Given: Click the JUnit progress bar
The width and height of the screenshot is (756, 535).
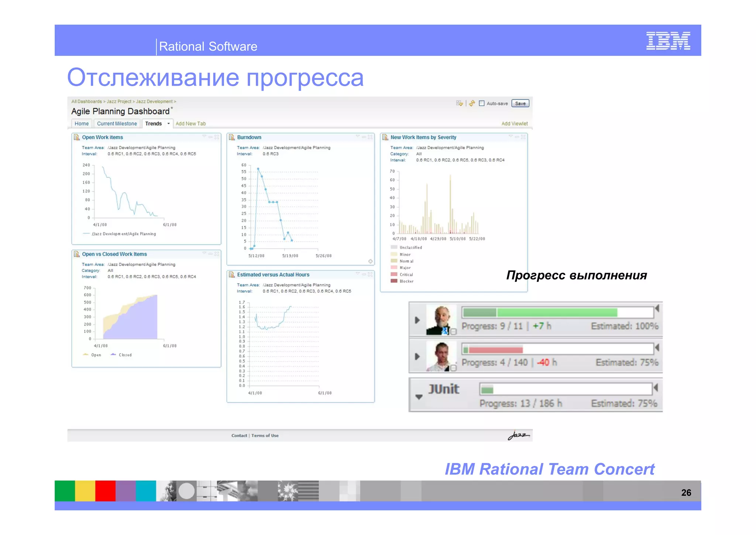Looking at the screenshot, I should (566, 389).
